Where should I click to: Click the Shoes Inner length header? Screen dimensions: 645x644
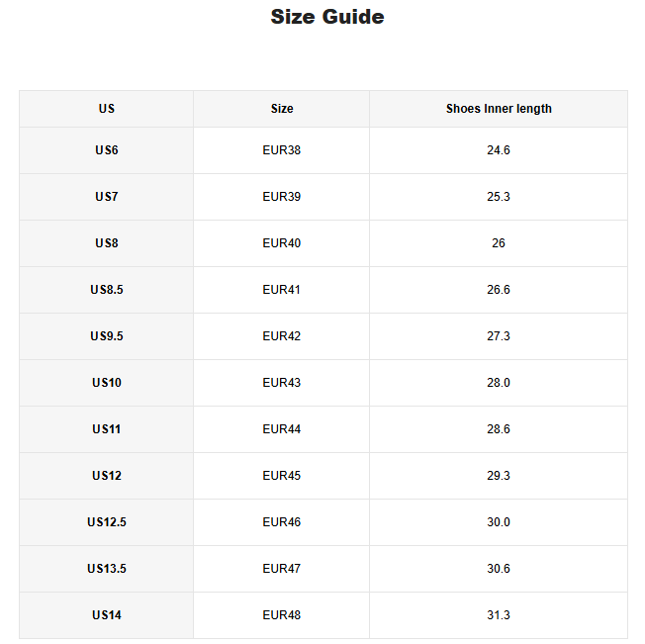click(499, 109)
